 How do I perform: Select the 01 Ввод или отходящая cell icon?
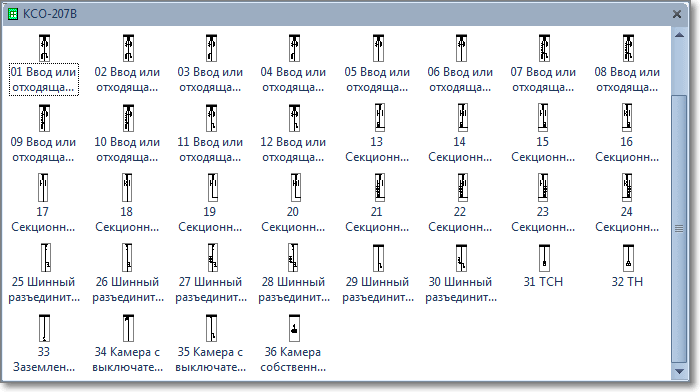[x=44, y=48]
